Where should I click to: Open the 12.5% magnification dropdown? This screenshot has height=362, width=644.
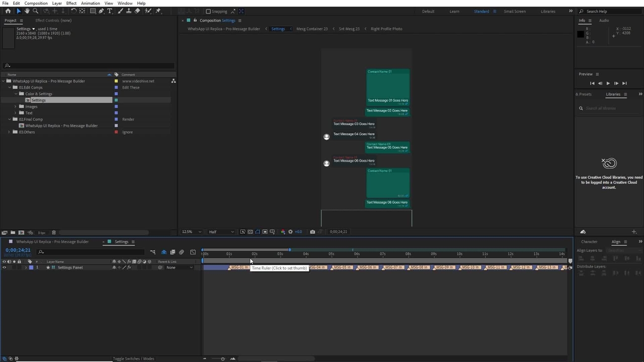[x=192, y=232]
